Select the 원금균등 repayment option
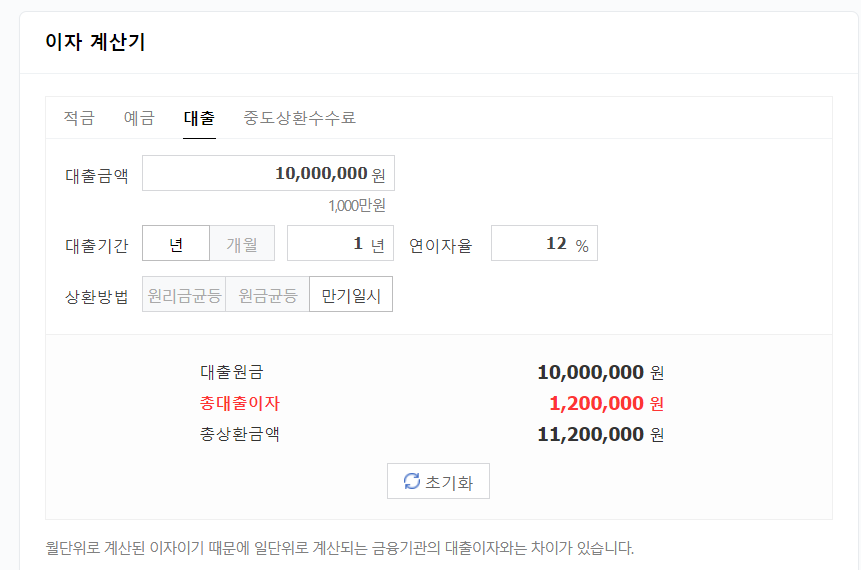The width and height of the screenshot is (861, 570). 267,296
